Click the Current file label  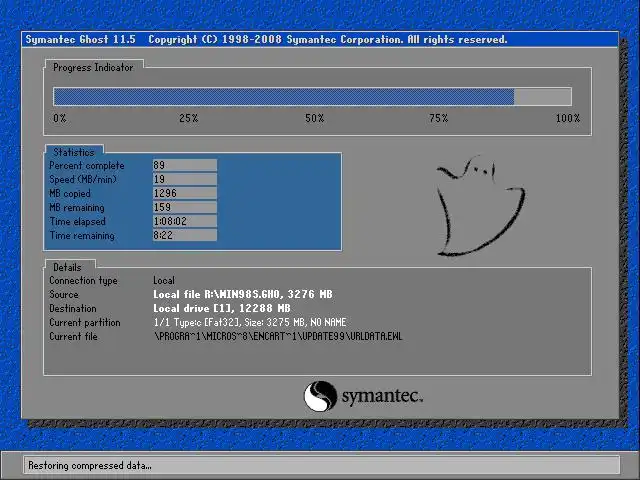[73, 336]
